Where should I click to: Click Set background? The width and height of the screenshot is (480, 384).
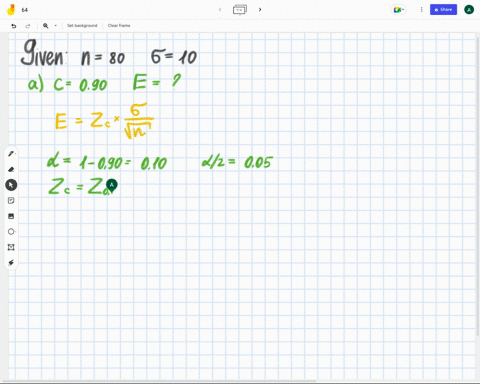pos(82,26)
